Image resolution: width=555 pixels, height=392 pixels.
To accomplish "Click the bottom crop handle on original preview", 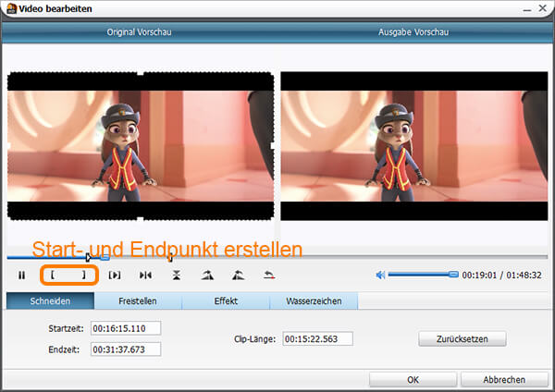I will [x=141, y=219].
